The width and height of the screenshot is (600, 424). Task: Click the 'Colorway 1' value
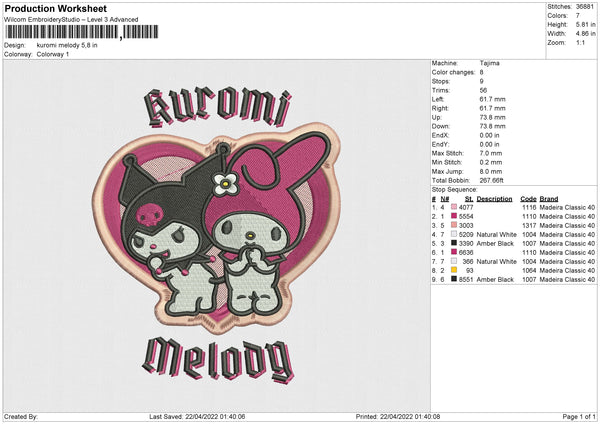pos(53,54)
